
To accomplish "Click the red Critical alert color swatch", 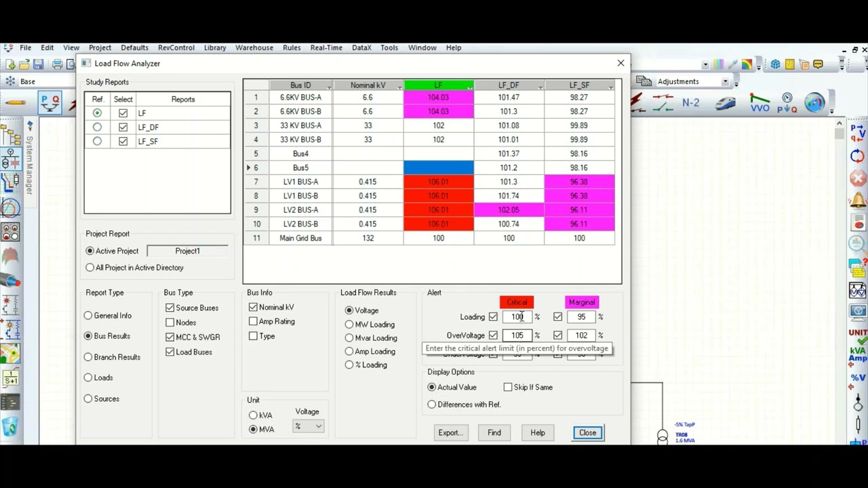I will tap(517, 302).
